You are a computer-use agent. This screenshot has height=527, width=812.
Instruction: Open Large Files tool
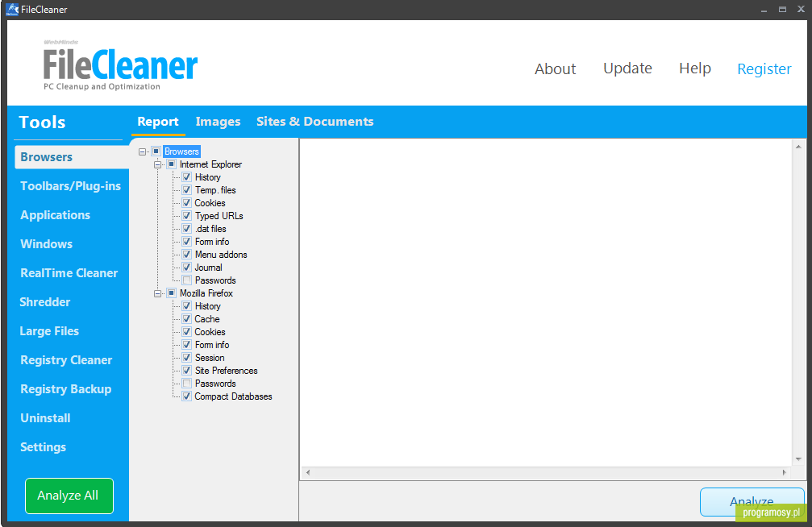pos(49,331)
